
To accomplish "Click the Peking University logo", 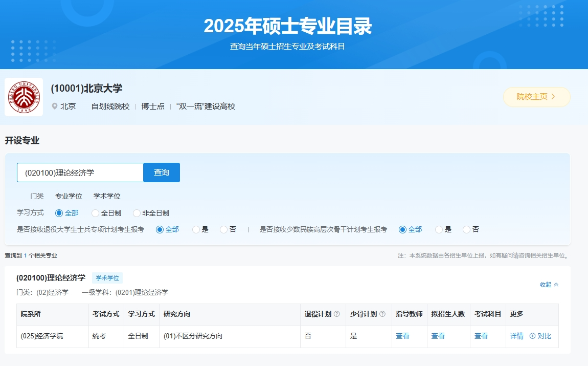I will click(x=24, y=97).
